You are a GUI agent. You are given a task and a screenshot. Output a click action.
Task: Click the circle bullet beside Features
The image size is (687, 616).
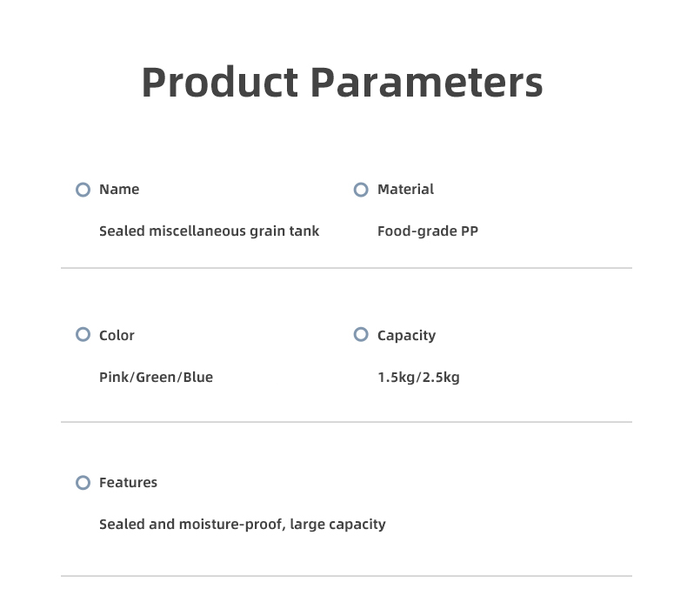point(83,483)
